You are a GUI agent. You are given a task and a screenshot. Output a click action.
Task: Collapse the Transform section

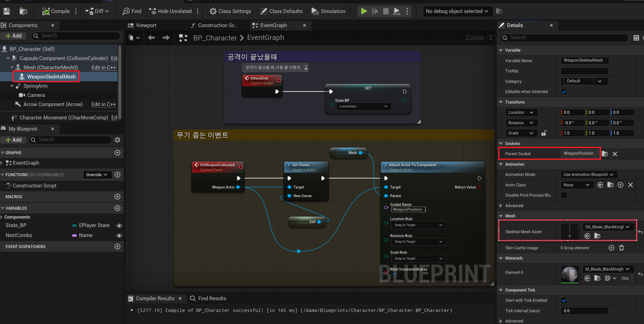click(501, 102)
